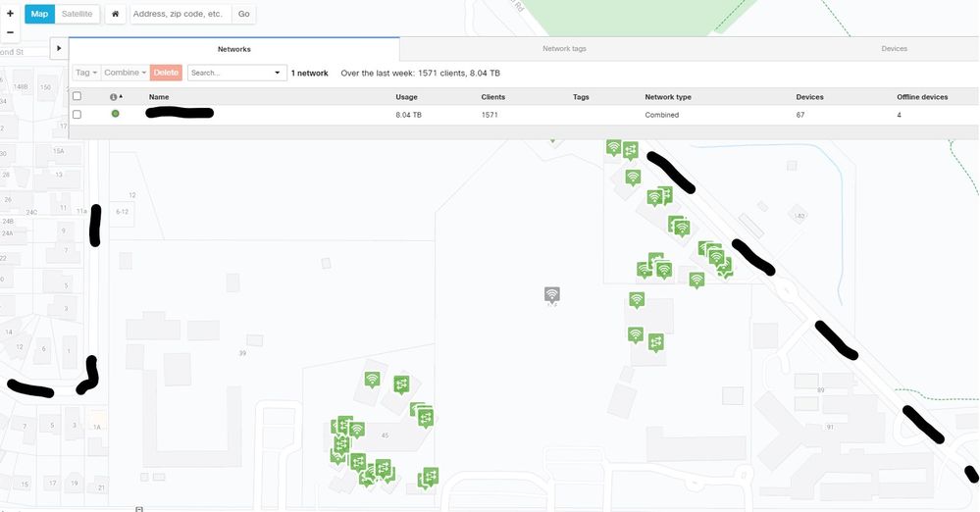Image resolution: width=980 pixels, height=512 pixels.
Task: Select the network row checkbox
Action: pos(77,115)
